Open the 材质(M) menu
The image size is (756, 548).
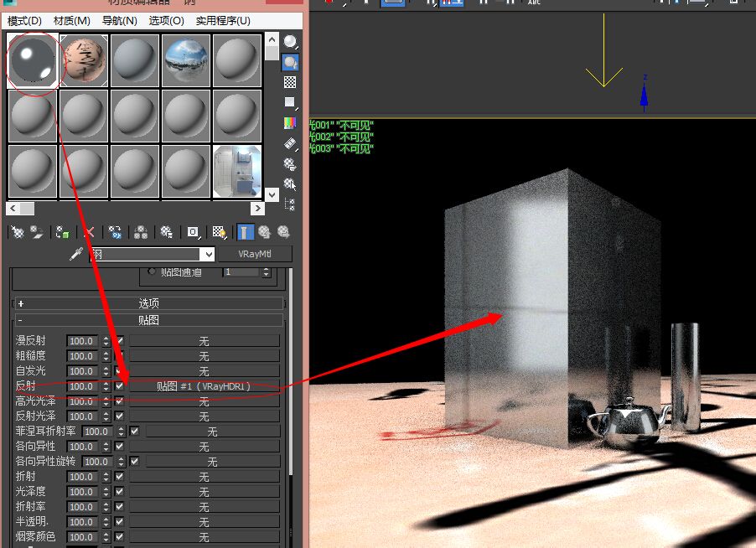(x=72, y=21)
